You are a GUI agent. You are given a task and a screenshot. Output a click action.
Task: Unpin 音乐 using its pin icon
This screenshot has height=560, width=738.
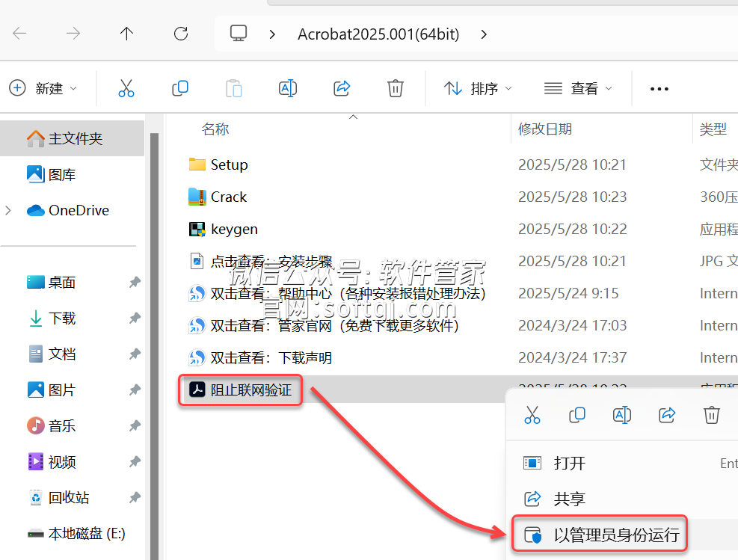pos(135,426)
